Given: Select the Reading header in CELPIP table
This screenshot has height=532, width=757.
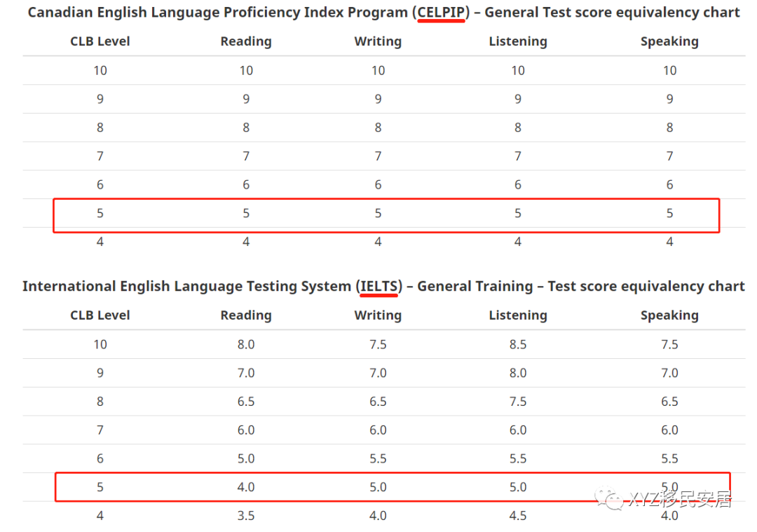Looking at the screenshot, I should [246, 41].
